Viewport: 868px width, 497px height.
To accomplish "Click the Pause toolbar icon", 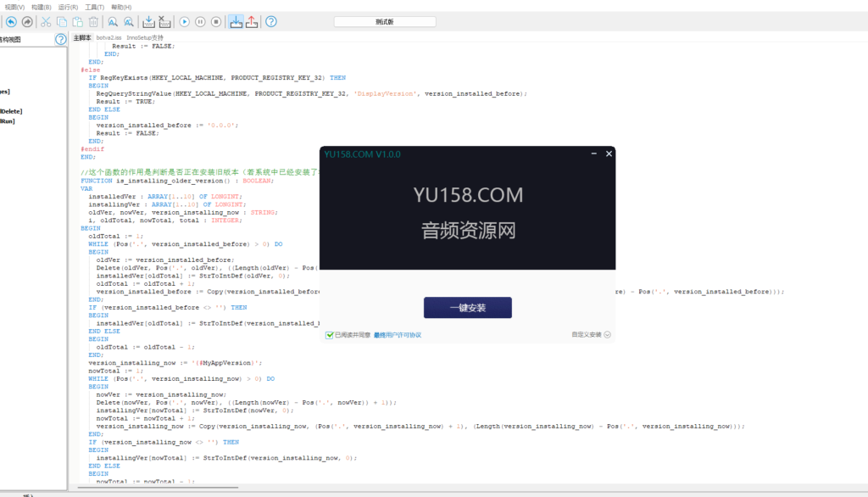I will point(201,22).
